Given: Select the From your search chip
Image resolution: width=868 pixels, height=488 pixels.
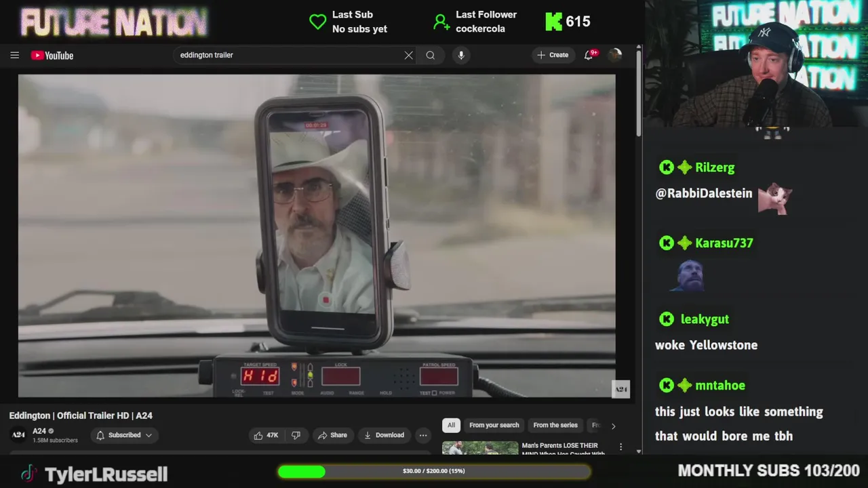Looking at the screenshot, I should click(494, 425).
